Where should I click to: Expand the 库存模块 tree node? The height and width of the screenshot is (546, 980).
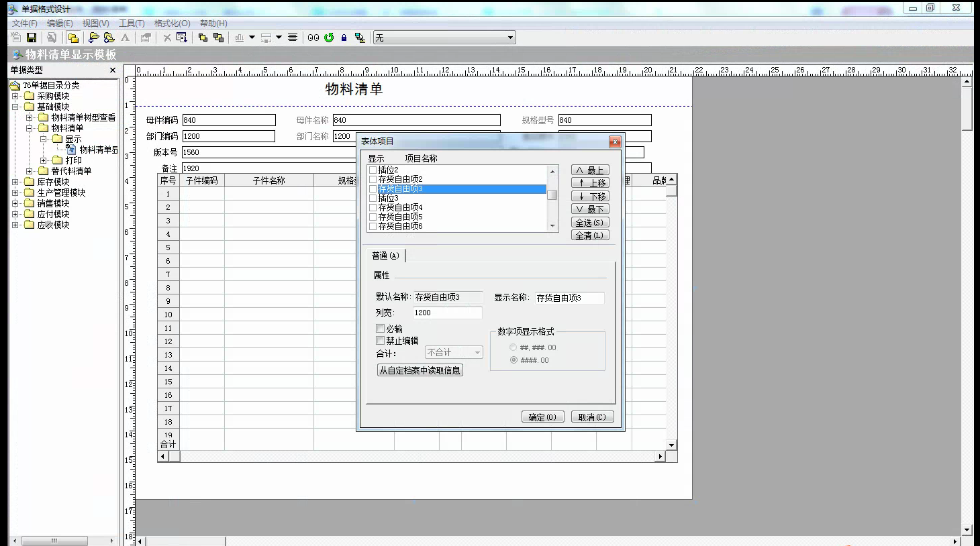pos(15,182)
